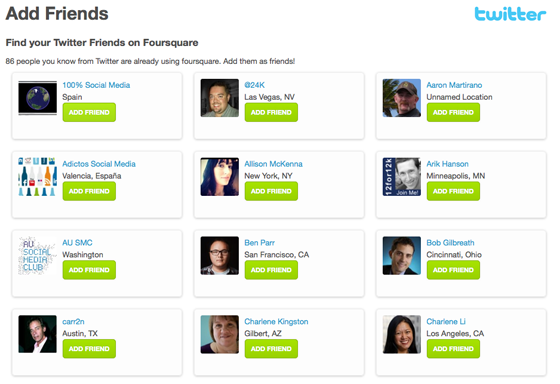Image resolution: width=560 pixels, height=384 pixels.
Task: Add Charlene Li as a friend
Action: tap(454, 349)
